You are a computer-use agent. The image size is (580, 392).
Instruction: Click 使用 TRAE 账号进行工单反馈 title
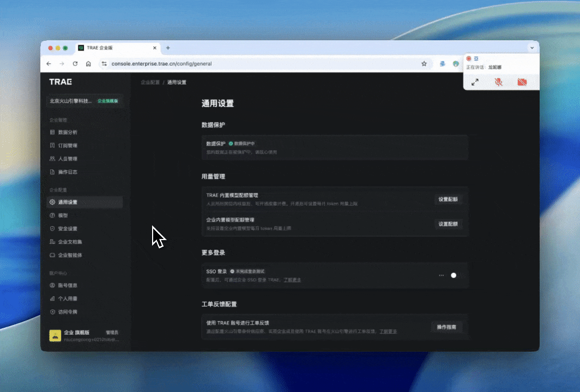click(x=238, y=323)
